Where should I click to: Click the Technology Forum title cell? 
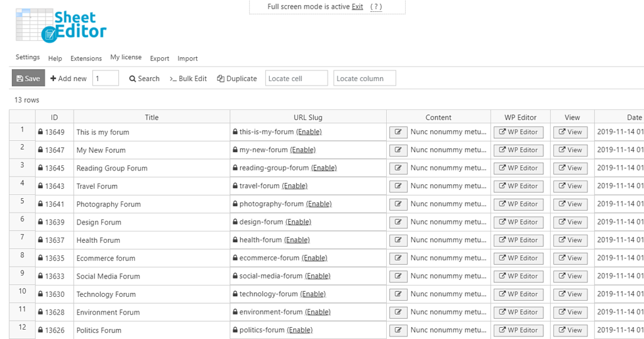click(152, 294)
